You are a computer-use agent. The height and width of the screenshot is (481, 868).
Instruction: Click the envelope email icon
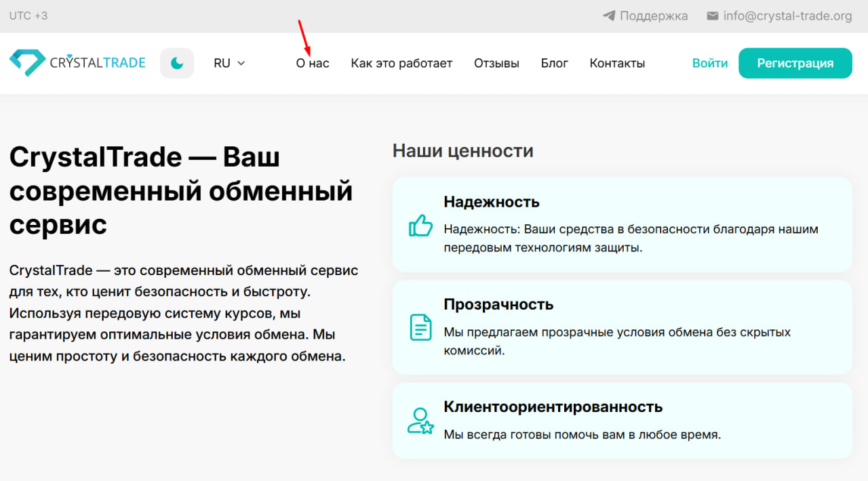click(x=712, y=16)
